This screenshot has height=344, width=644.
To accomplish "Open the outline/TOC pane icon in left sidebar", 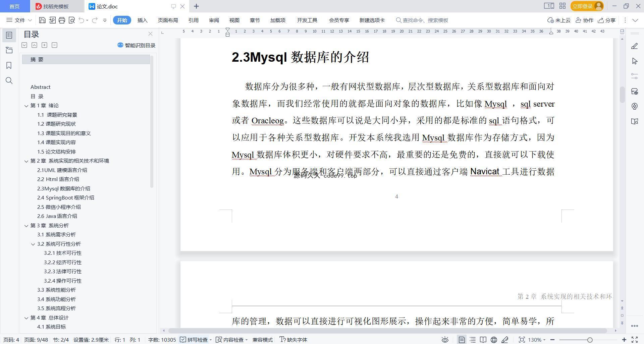I will pyautogui.click(x=9, y=35).
